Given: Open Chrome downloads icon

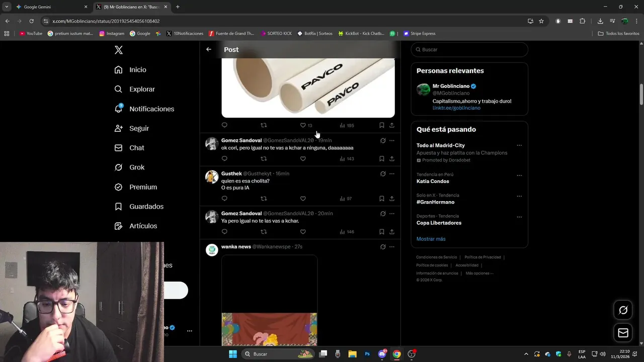Looking at the screenshot, I should 600,21.
